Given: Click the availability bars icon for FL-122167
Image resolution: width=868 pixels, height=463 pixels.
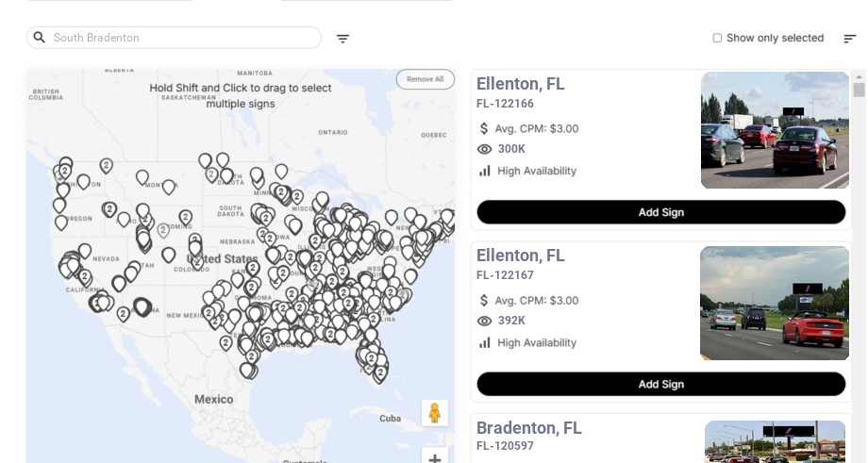Looking at the screenshot, I should pyautogui.click(x=485, y=342).
